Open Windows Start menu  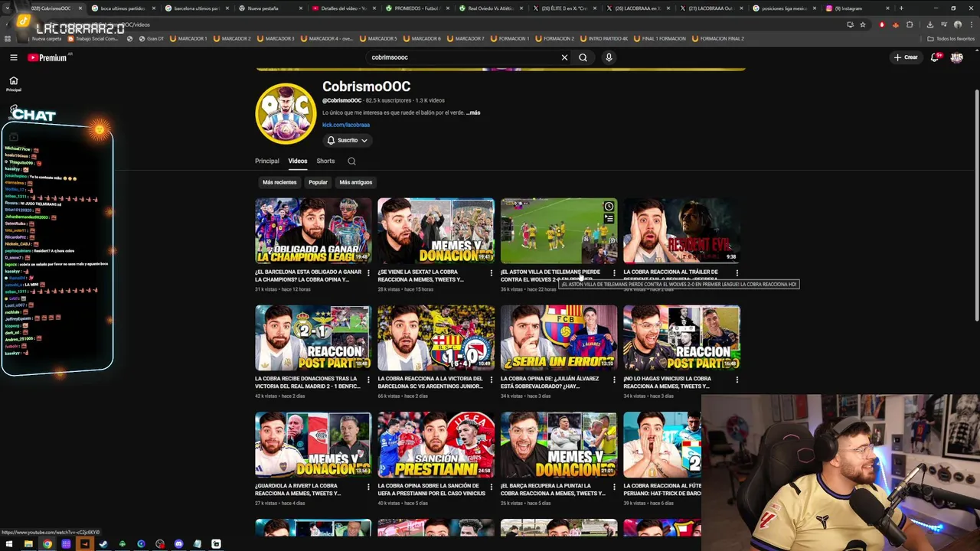pos(10,544)
